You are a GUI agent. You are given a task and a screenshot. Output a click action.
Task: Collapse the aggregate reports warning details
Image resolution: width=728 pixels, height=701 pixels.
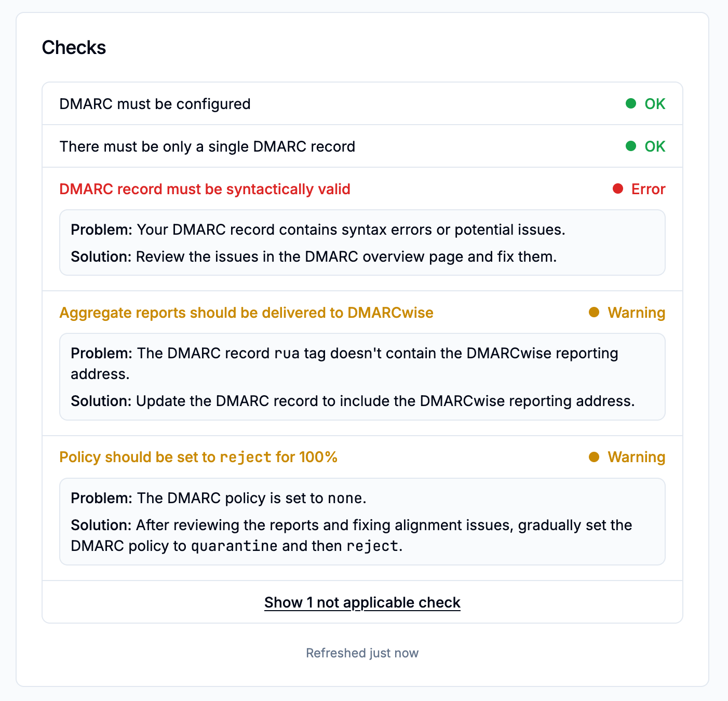pos(247,312)
